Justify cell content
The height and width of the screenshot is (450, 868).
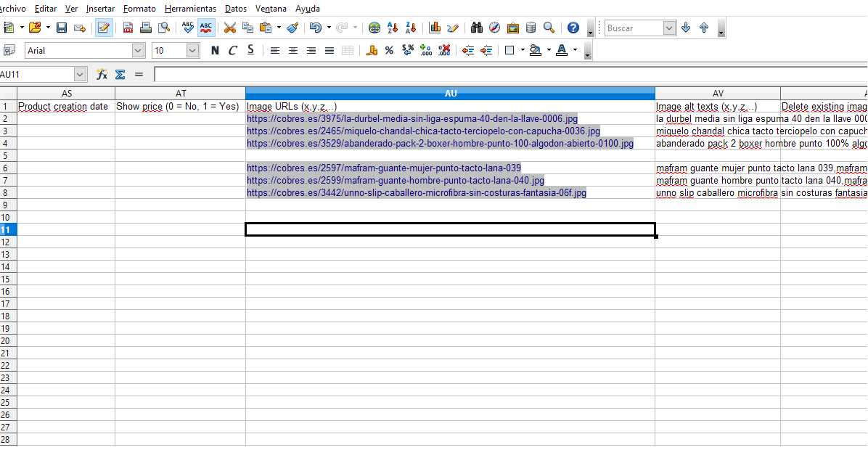[329, 50]
